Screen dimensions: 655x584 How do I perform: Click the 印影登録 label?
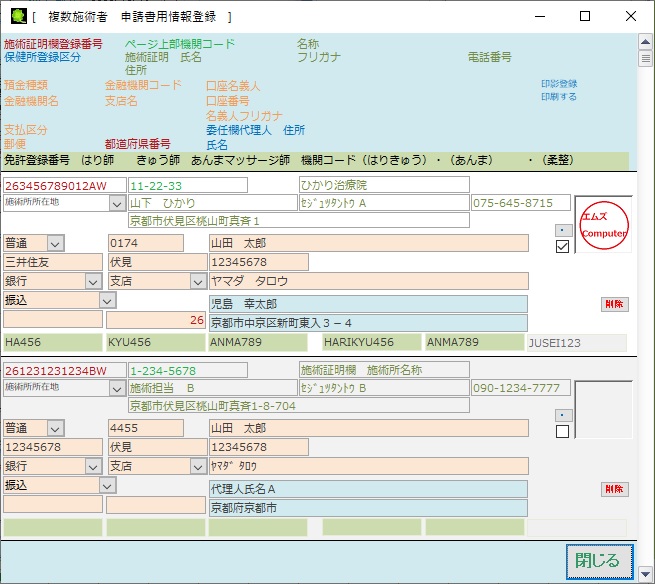click(559, 84)
